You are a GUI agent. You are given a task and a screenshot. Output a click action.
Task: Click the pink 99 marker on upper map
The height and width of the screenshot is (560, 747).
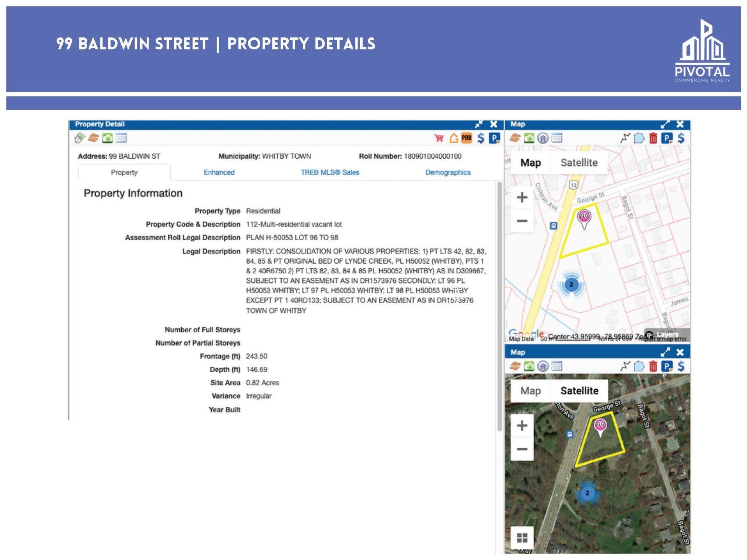pos(584,219)
